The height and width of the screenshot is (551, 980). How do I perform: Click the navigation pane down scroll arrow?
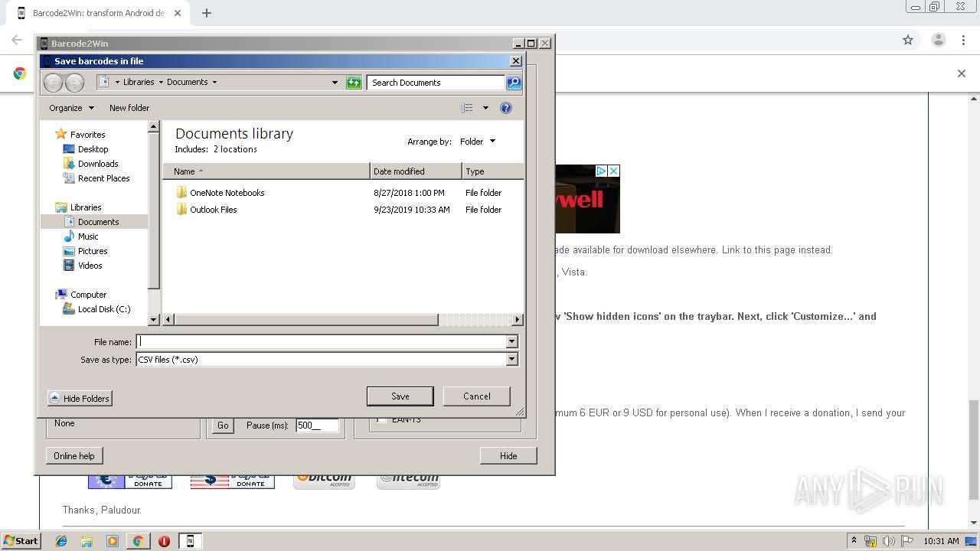(153, 319)
